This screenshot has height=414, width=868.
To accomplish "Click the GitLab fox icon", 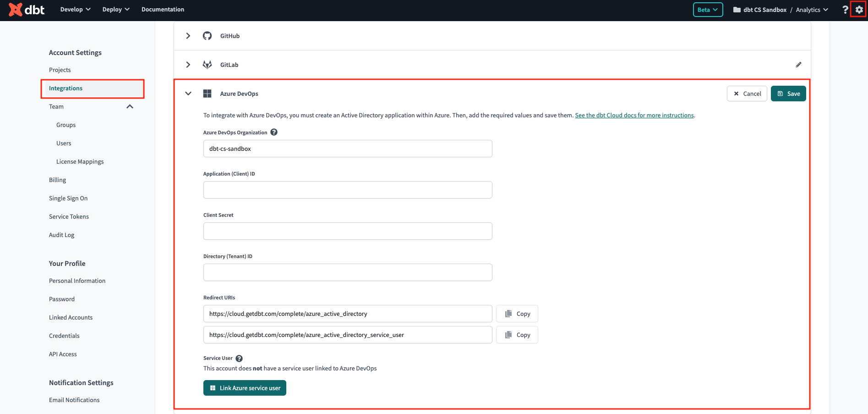I will tap(207, 64).
